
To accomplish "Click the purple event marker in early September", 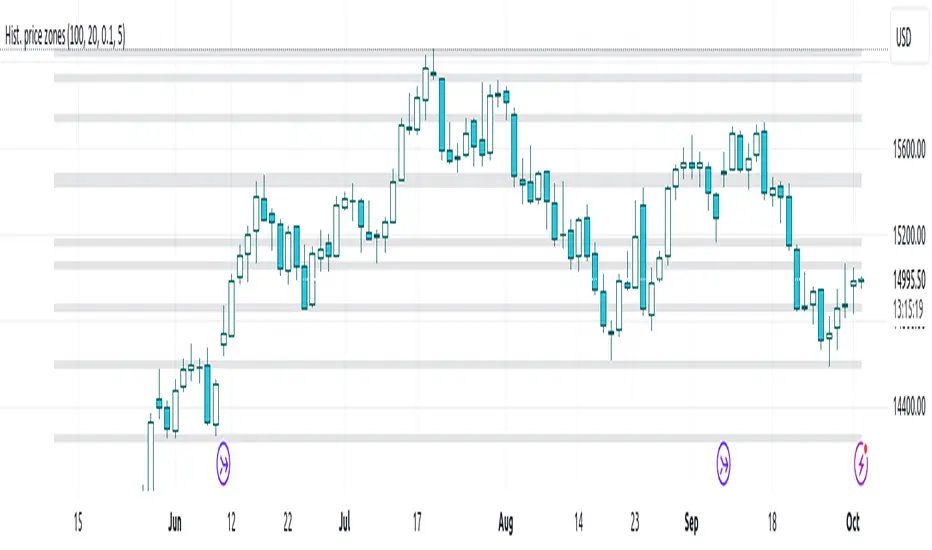I will (x=725, y=463).
